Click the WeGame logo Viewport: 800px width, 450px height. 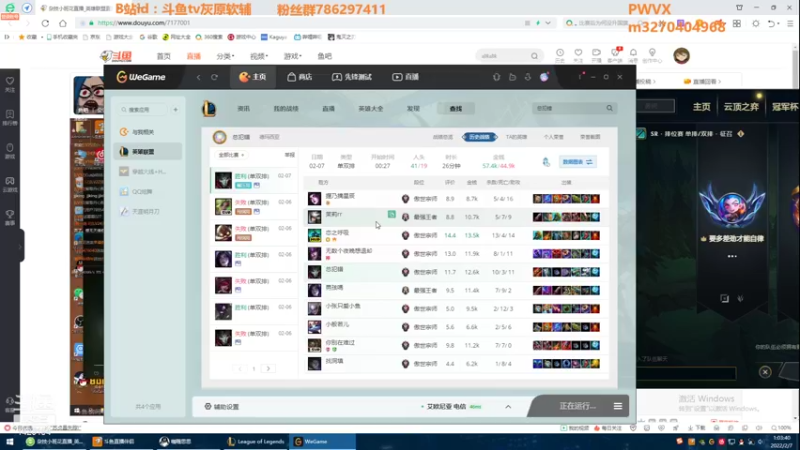(x=141, y=77)
